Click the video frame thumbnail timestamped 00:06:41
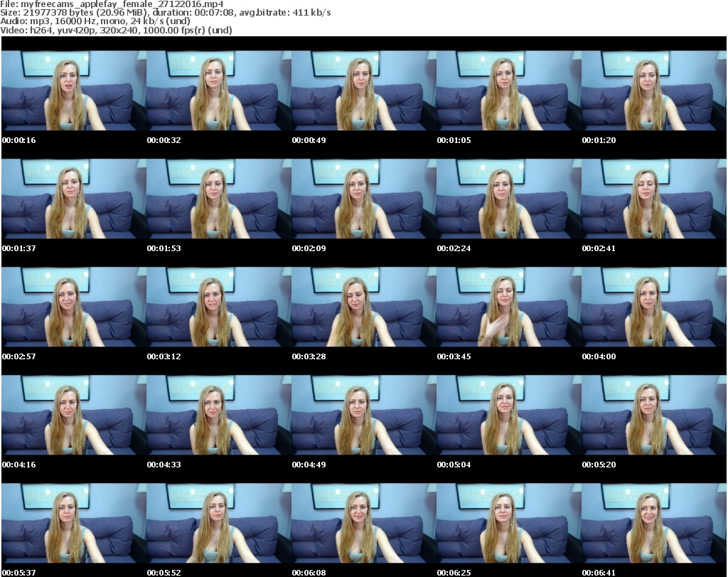 point(654,523)
